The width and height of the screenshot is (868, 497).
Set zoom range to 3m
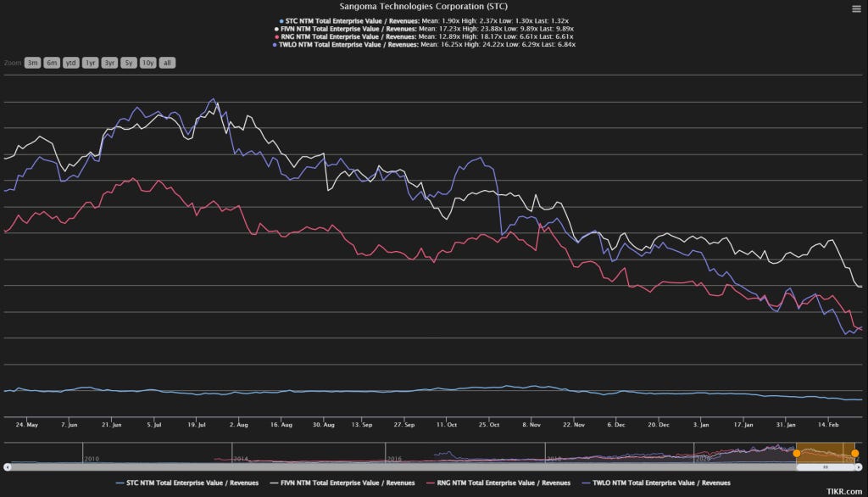pyautogui.click(x=33, y=63)
